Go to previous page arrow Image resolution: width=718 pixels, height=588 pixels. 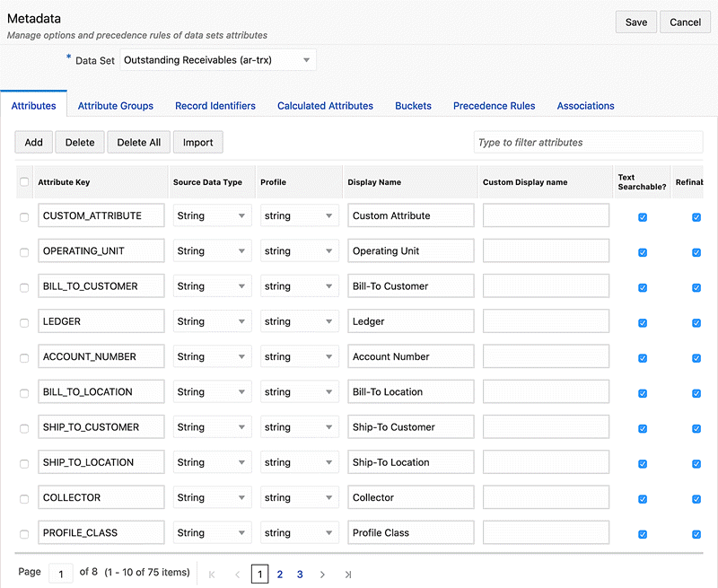coord(237,575)
